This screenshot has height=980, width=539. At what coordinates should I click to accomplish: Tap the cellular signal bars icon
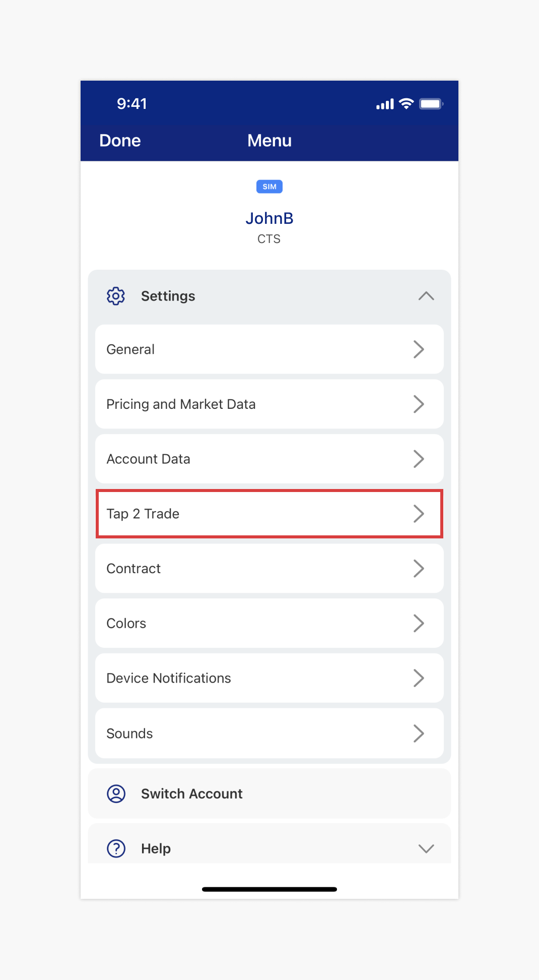tap(385, 104)
